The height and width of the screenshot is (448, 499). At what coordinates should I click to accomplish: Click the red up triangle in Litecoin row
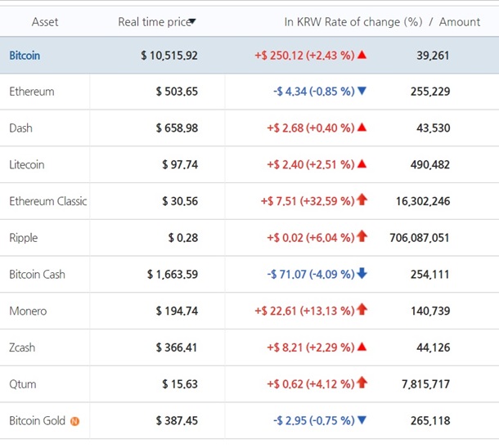click(362, 164)
